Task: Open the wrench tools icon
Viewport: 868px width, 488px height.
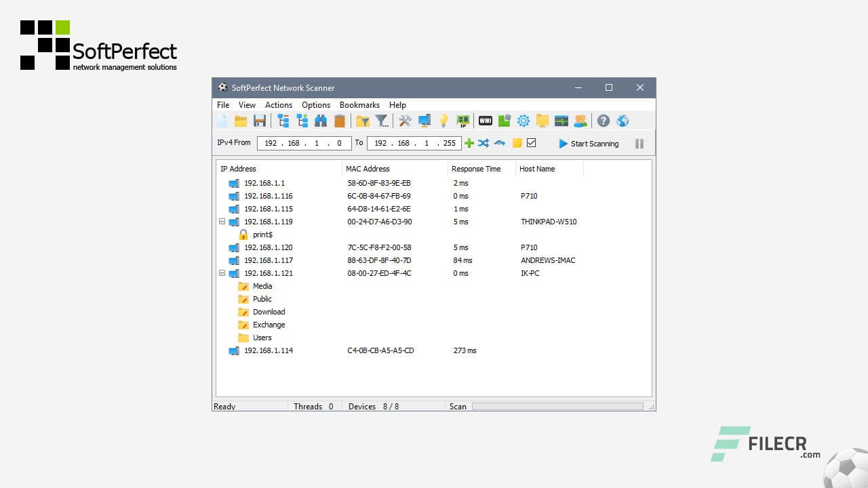Action: (x=404, y=121)
